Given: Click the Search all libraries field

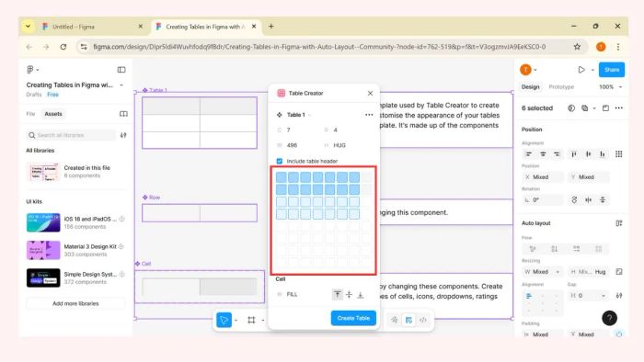Looking at the screenshot, I should click(x=72, y=135).
